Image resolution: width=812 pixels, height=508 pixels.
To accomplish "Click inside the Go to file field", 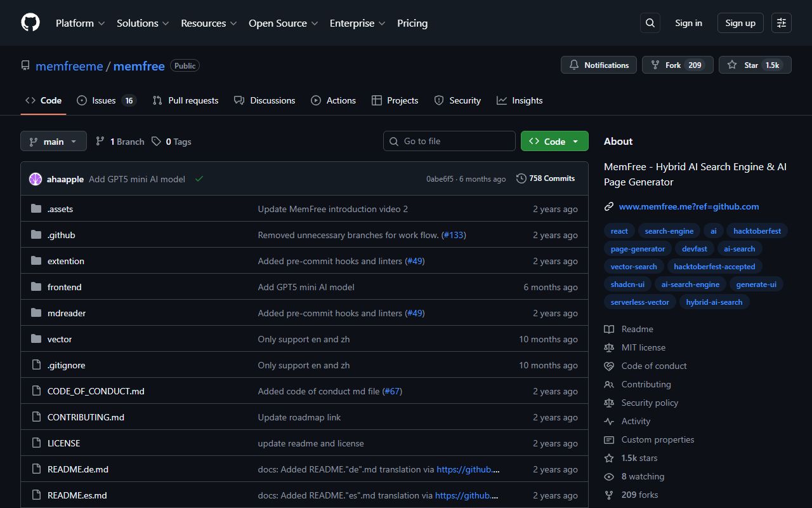I will click(x=449, y=141).
